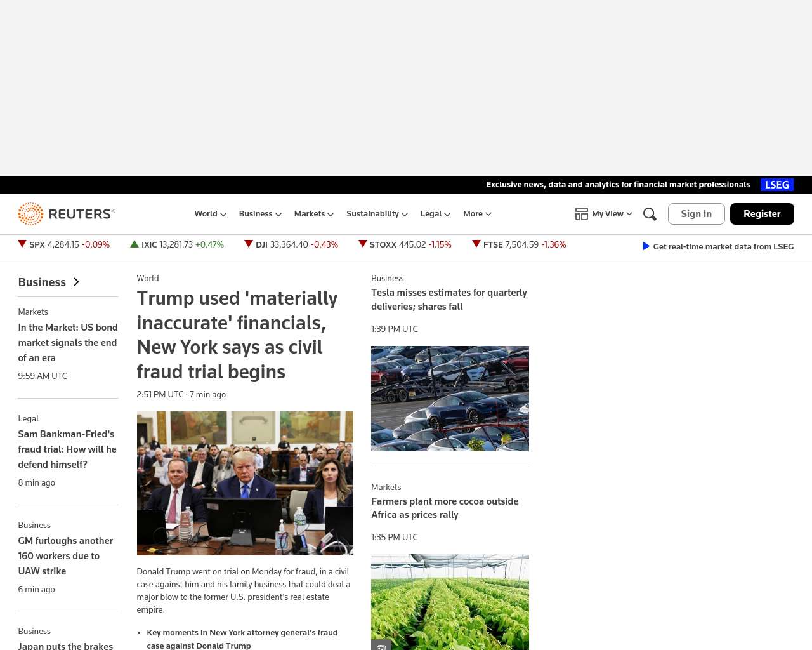This screenshot has height=650, width=812.
Task: Click the gallery icon on cocoa photo
Action: click(381, 646)
